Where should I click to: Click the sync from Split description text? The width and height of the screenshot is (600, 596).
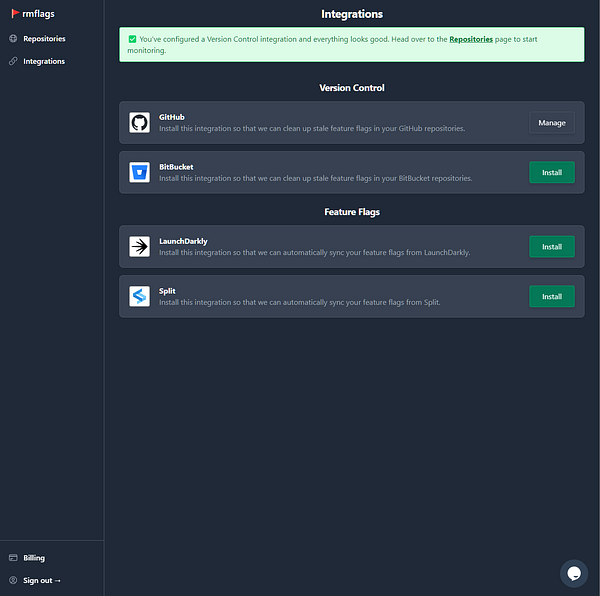(x=300, y=302)
